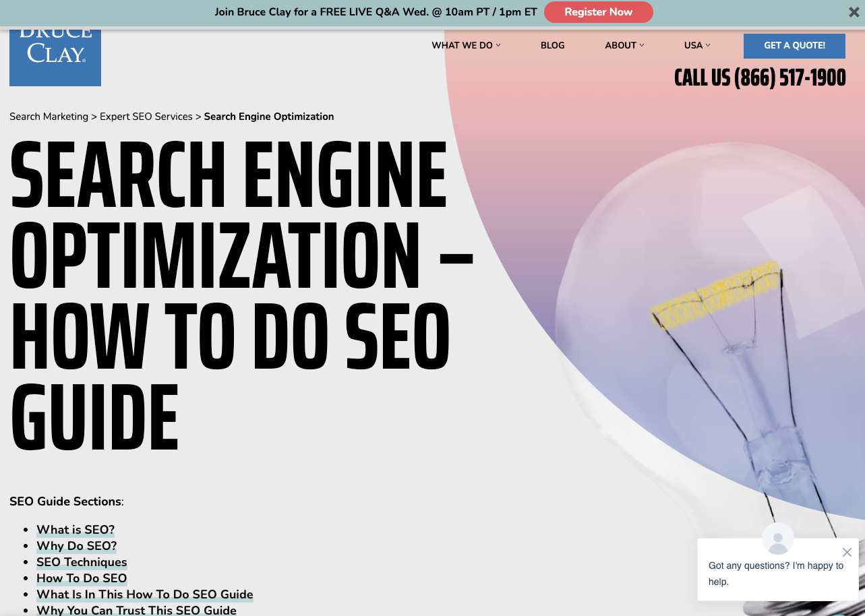
Task: Click the Register Now button
Action: [599, 12]
